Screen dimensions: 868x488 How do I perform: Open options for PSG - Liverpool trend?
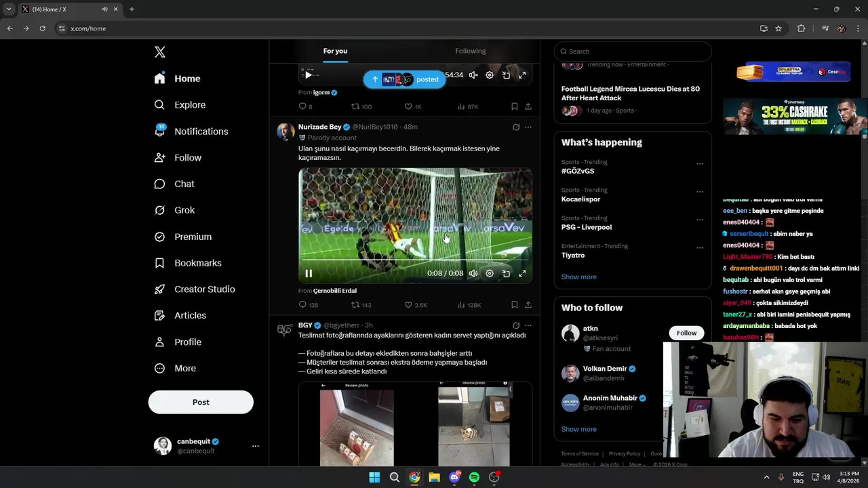[x=700, y=220]
